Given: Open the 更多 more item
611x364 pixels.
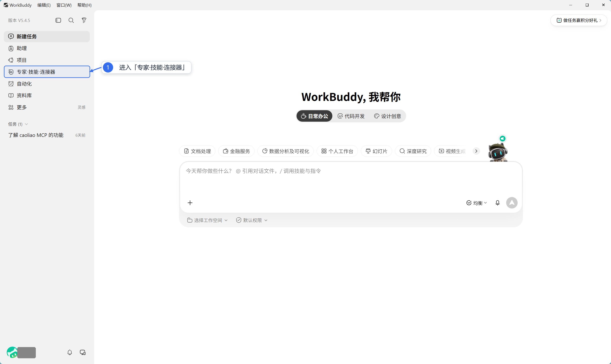Looking at the screenshot, I should point(47,107).
